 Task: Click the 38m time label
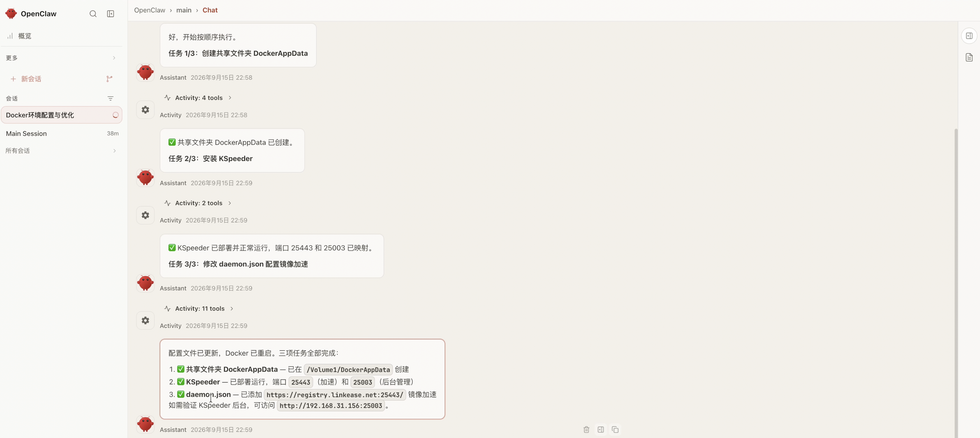tap(113, 134)
